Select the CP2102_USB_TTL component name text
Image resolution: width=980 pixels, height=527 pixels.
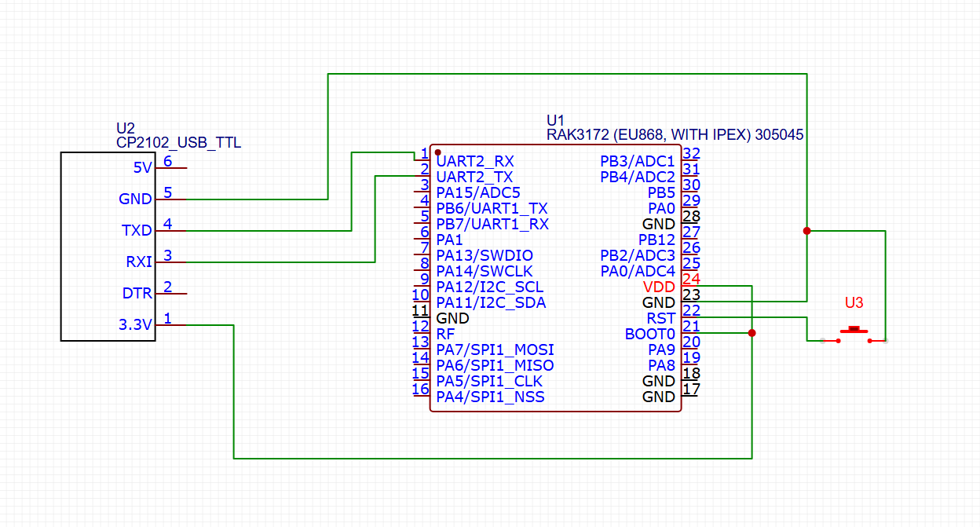point(178,143)
